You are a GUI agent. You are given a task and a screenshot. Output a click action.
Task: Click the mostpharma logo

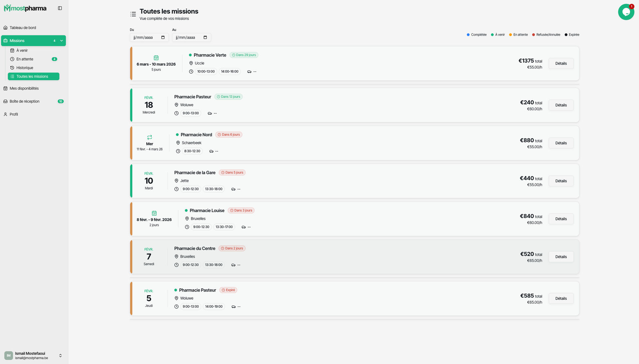25,8
